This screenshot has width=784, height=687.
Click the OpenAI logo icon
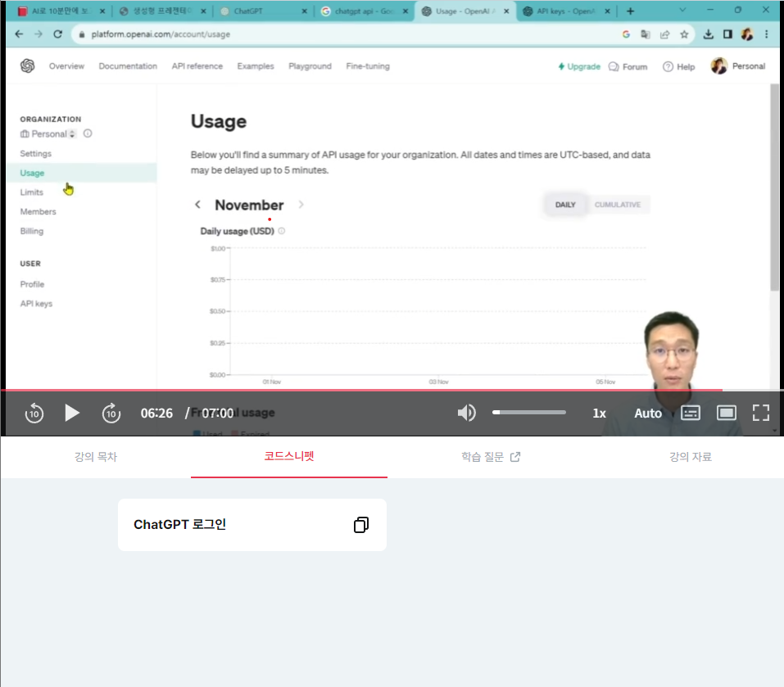(28, 66)
